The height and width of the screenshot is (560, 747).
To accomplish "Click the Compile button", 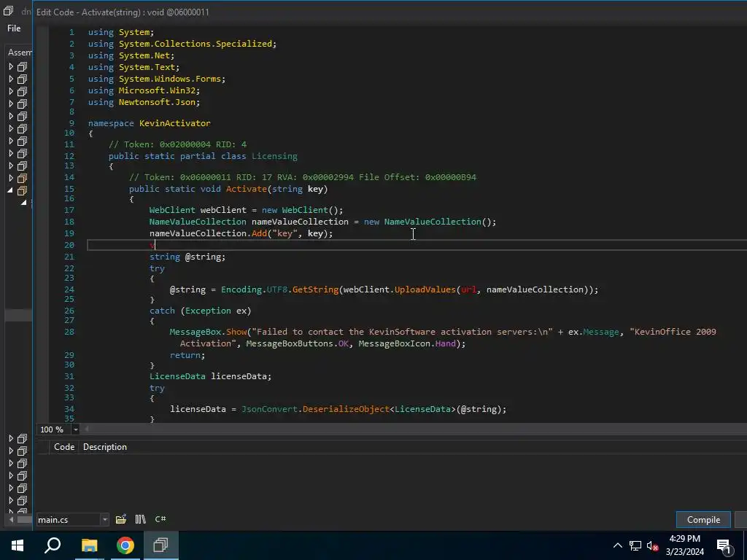I will (703, 519).
